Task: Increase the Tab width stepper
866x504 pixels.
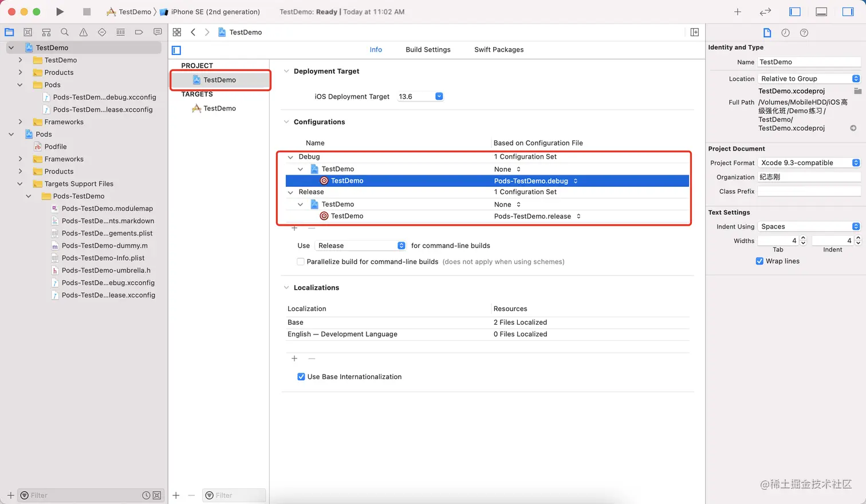Action: point(803,238)
